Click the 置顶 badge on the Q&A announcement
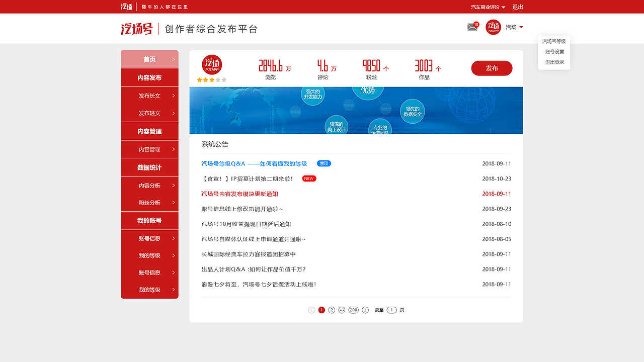The height and width of the screenshot is (362, 644). tap(325, 163)
